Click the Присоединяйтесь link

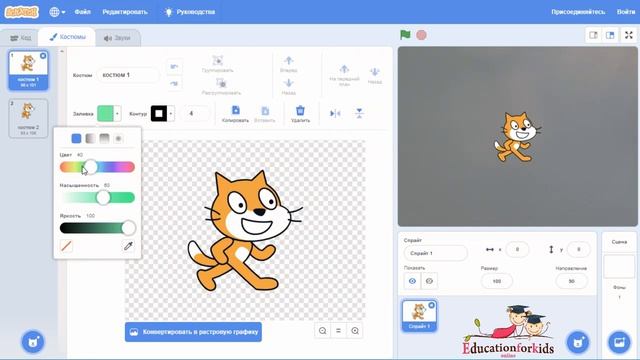point(578,12)
